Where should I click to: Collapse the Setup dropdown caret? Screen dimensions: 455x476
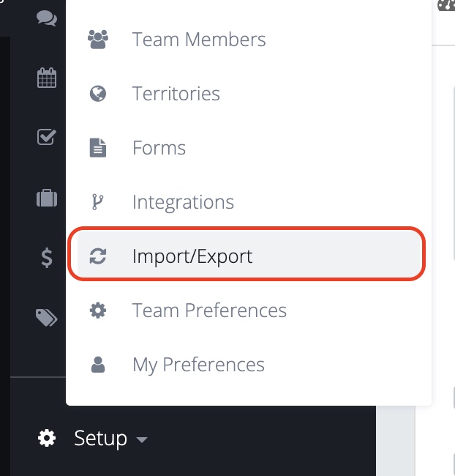142,439
